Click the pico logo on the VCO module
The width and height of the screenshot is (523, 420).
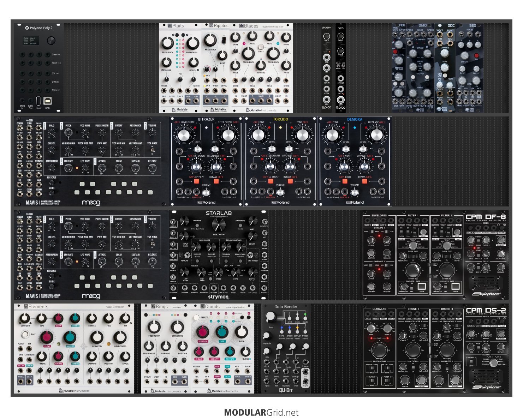341,107
